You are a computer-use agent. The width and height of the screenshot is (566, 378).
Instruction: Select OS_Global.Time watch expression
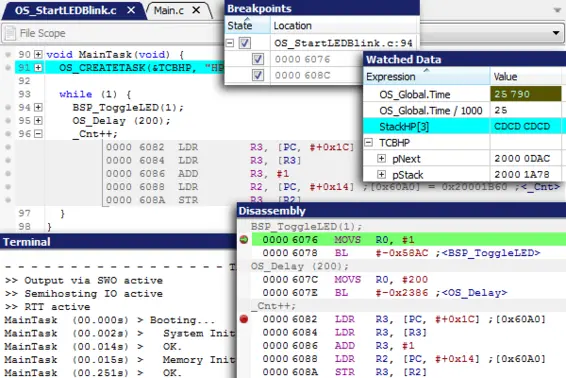pos(414,94)
